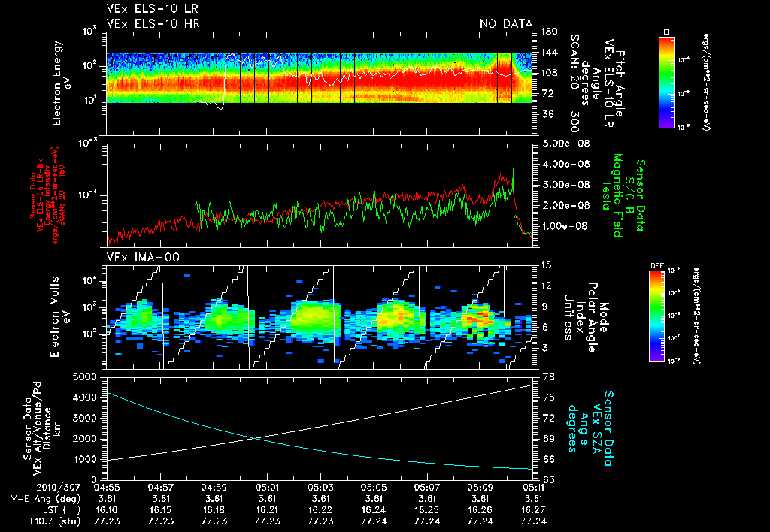This screenshot has height=532, width=770.
Task: Click the 05:09 time tick label
Action: (480, 488)
